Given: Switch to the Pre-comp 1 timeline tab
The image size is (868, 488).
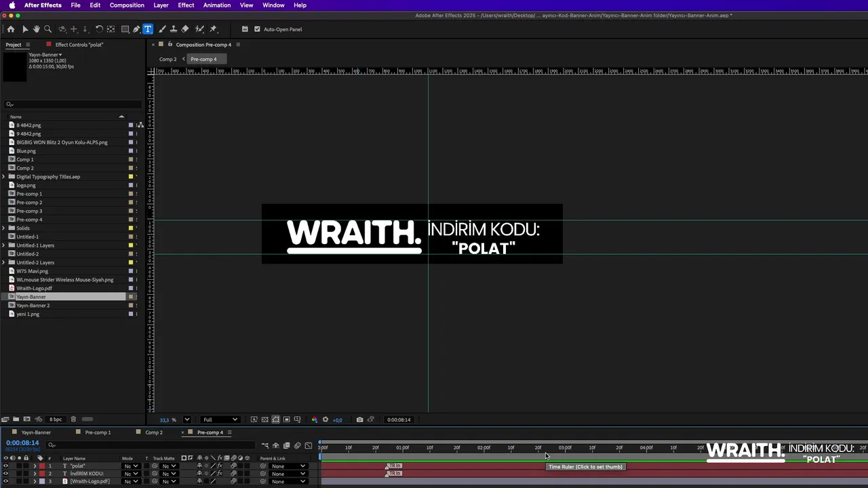Looking at the screenshot, I should 98,432.
